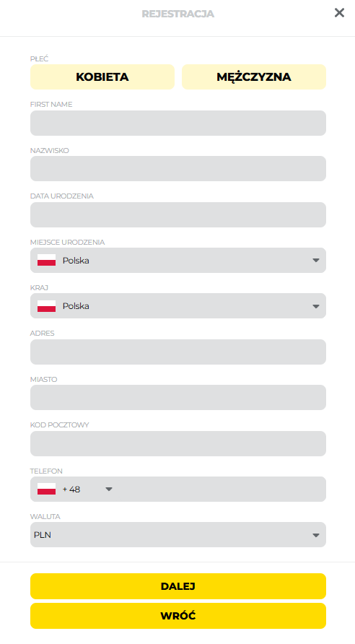Focus the First Name input field
This screenshot has width=355, height=644.
point(178,123)
